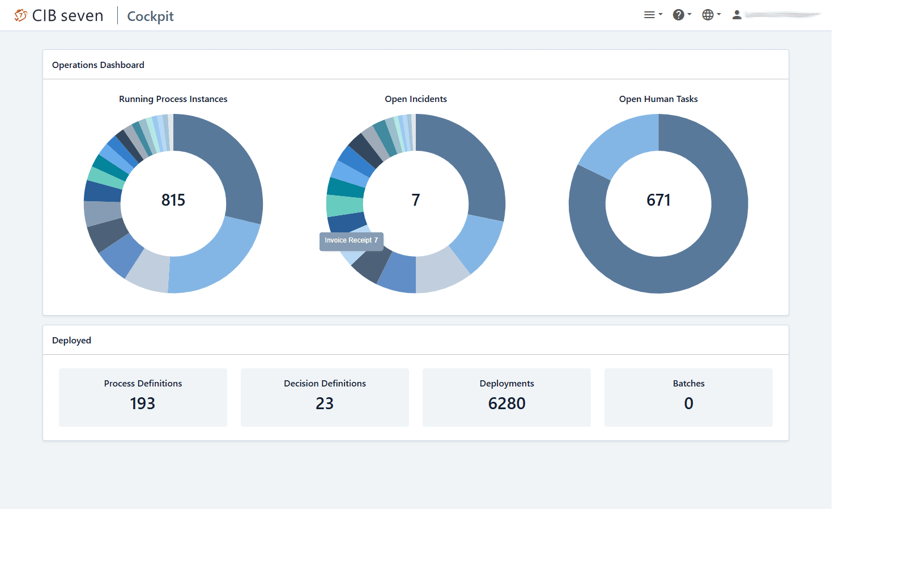Click the 671 open human tasks count
The image size is (924, 565).
coord(658,200)
